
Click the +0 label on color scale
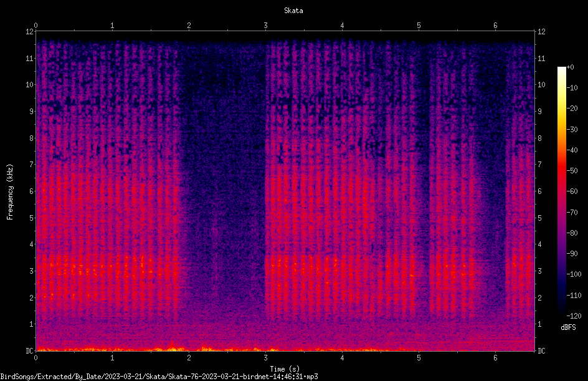[x=570, y=67]
